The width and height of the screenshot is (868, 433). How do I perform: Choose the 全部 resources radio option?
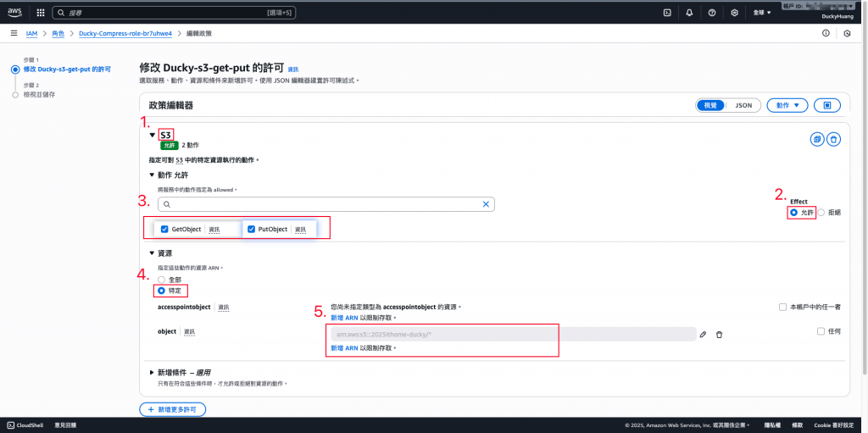[161, 280]
